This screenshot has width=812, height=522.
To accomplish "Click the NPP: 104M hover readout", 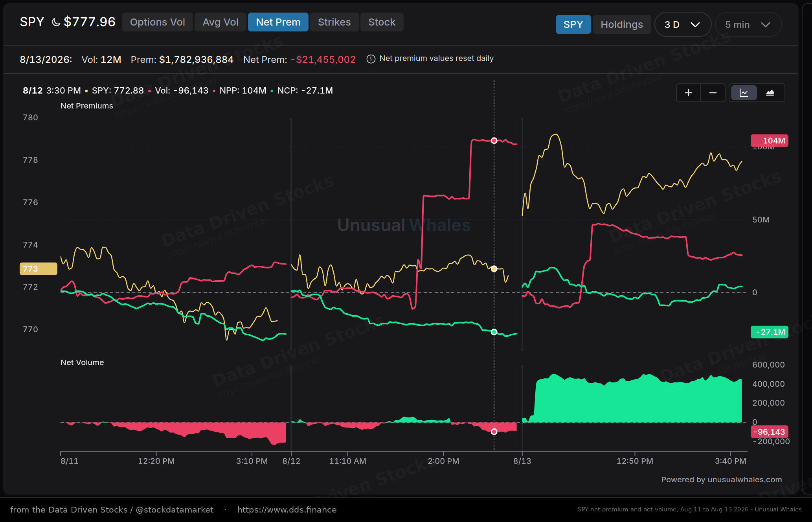I will click(243, 90).
